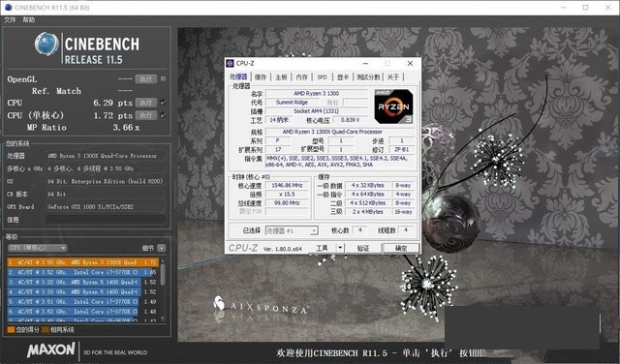Open the 工具 dropdown arrow in CPU-Z
This screenshot has width=620, height=364.
pos(340,248)
